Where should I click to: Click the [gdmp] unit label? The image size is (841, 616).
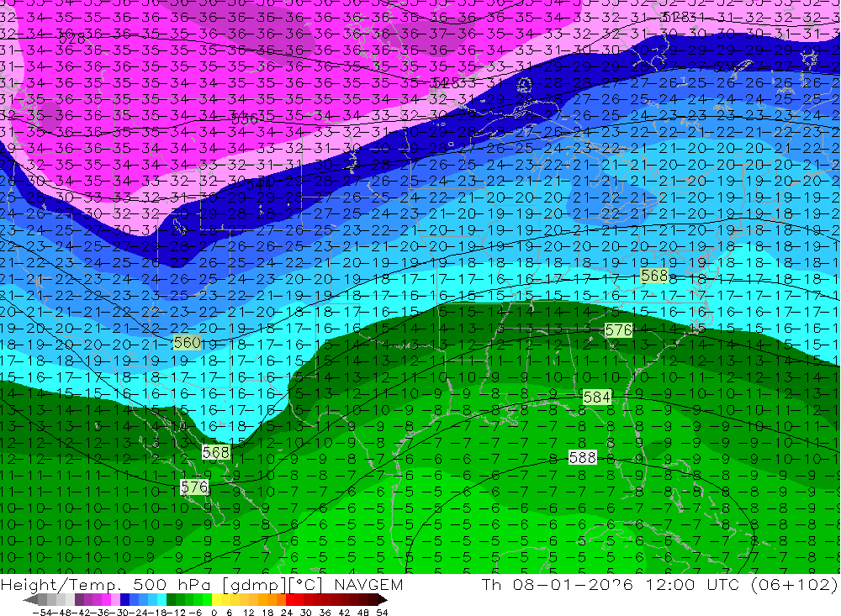tap(254, 586)
